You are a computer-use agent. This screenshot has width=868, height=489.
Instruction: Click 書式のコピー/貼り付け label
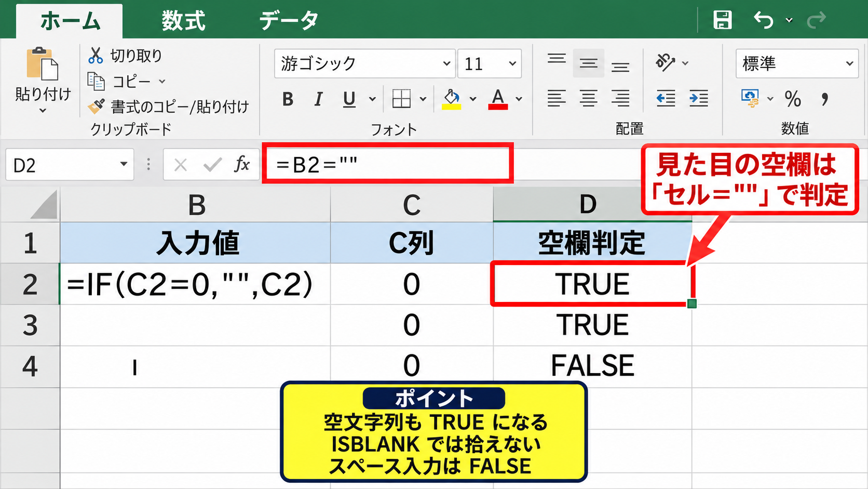180,107
